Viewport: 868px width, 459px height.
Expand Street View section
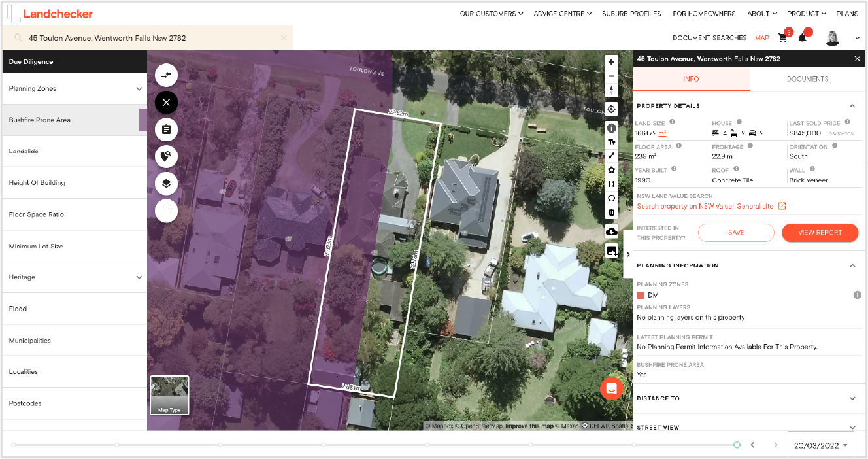pyautogui.click(x=852, y=428)
